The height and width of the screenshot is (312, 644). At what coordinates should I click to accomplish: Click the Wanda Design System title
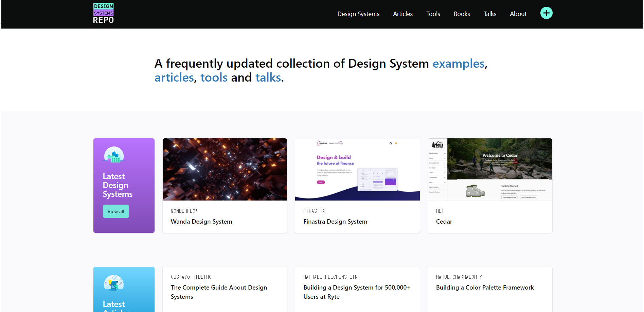201,222
